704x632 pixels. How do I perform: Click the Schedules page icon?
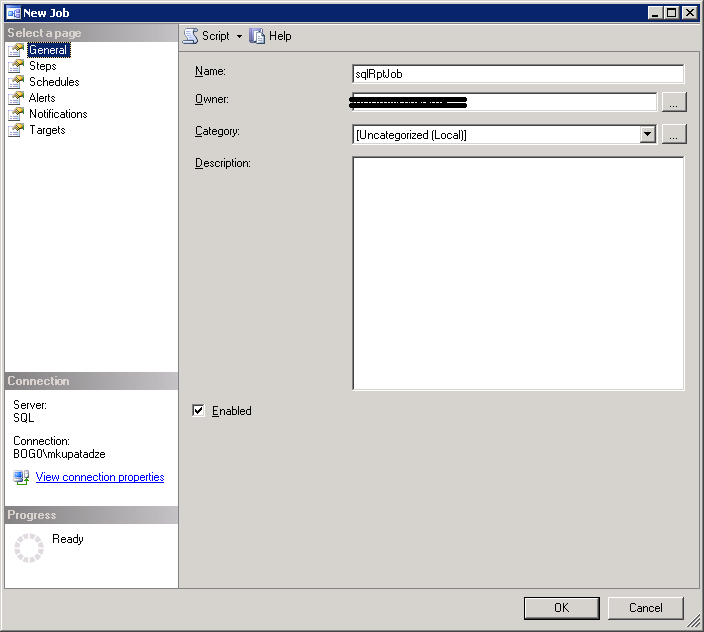pyautogui.click(x=16, y=82)
